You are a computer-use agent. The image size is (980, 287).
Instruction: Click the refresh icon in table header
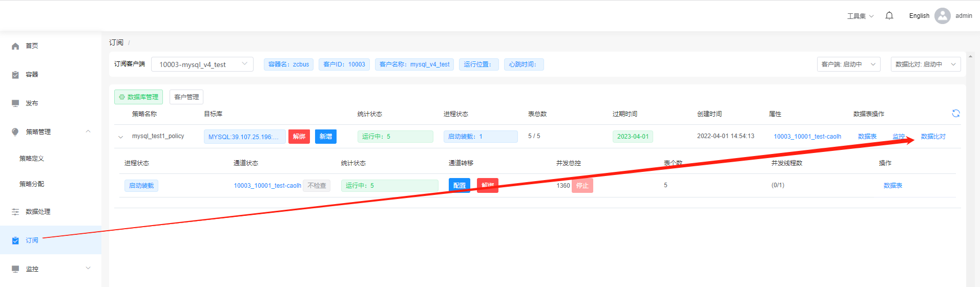[955, 114]
